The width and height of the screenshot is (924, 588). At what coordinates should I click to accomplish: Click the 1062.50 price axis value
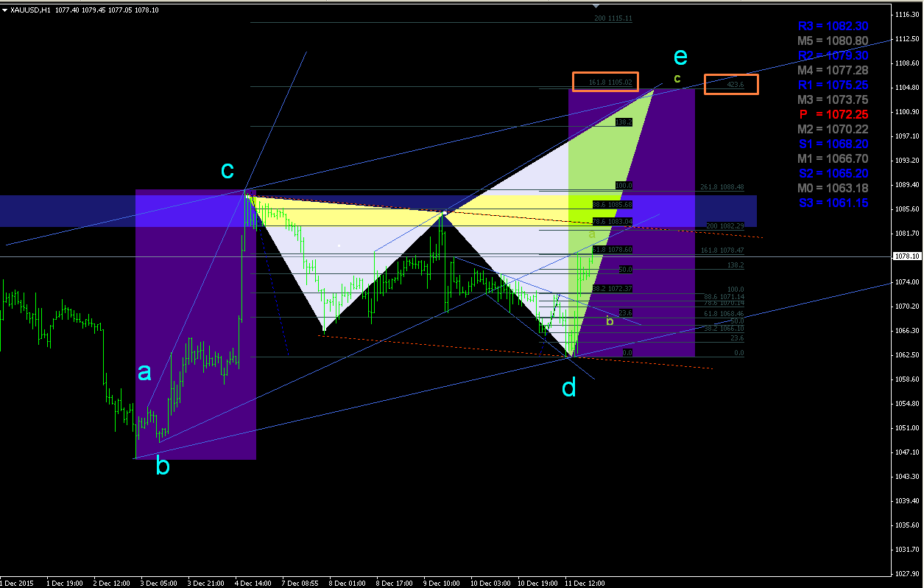(907, 355)
